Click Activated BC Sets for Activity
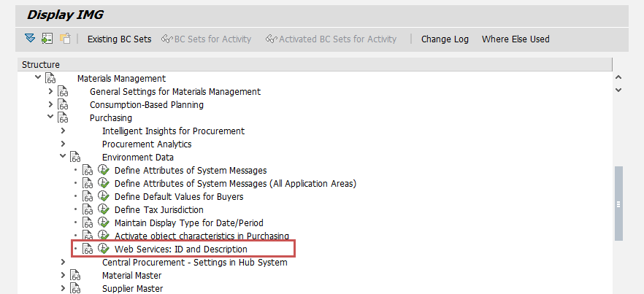This screenshot has width=644, height=294. [331, 39]
